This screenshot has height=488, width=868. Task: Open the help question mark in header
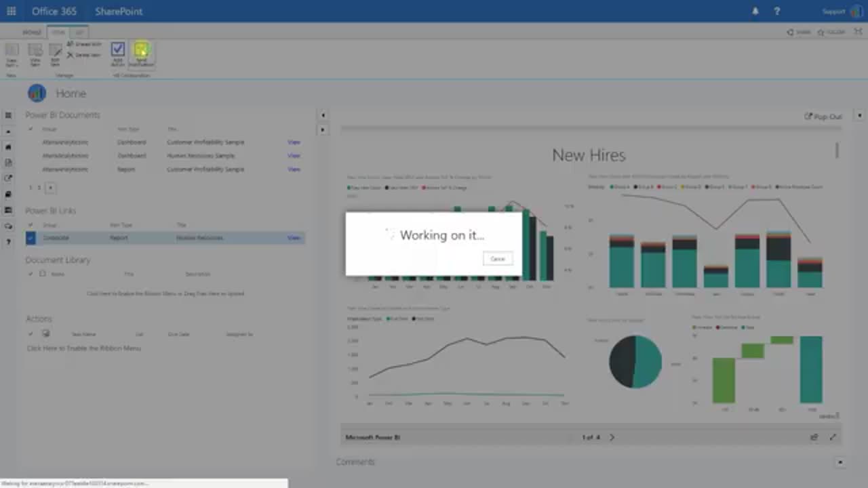(777, 12)
